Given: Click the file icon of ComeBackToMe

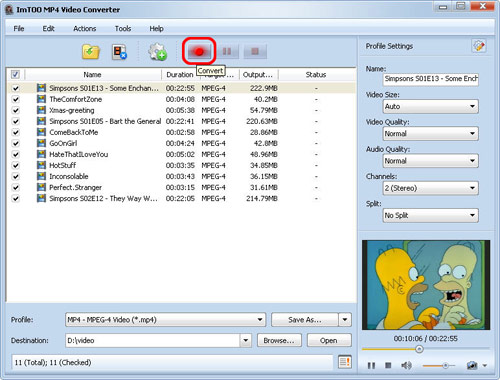Looking at the screenshot, I should pyautogui.click(x=41, y=132).
